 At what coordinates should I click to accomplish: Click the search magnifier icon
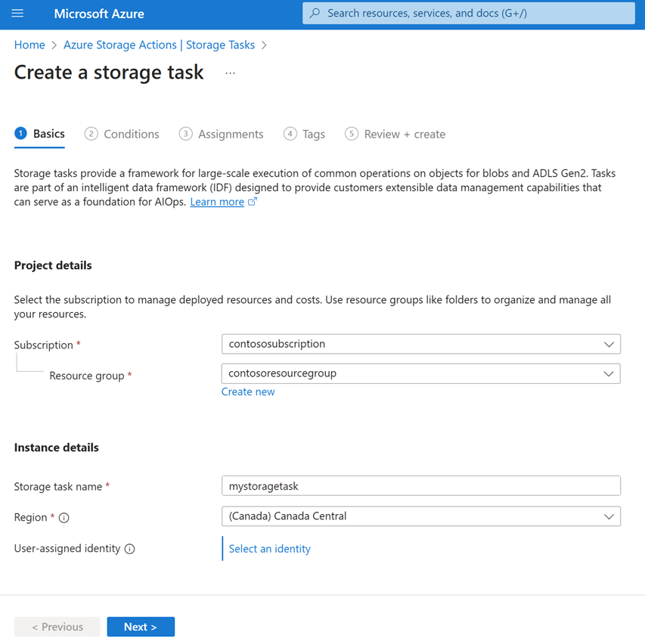click(313, 13)
